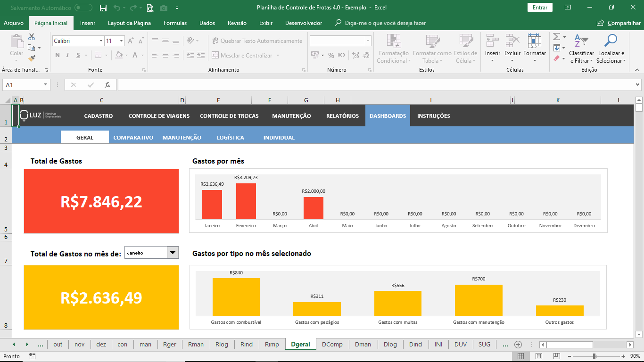This screenshot has width=644, height=362.
Task: Click the zoom in plus icon
Action: (624, 356)
